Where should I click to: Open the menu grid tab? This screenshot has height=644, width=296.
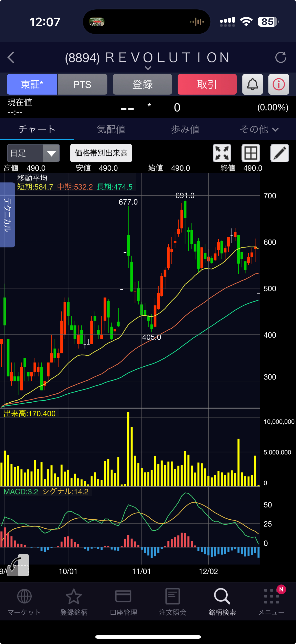click(x=272, y=602)
